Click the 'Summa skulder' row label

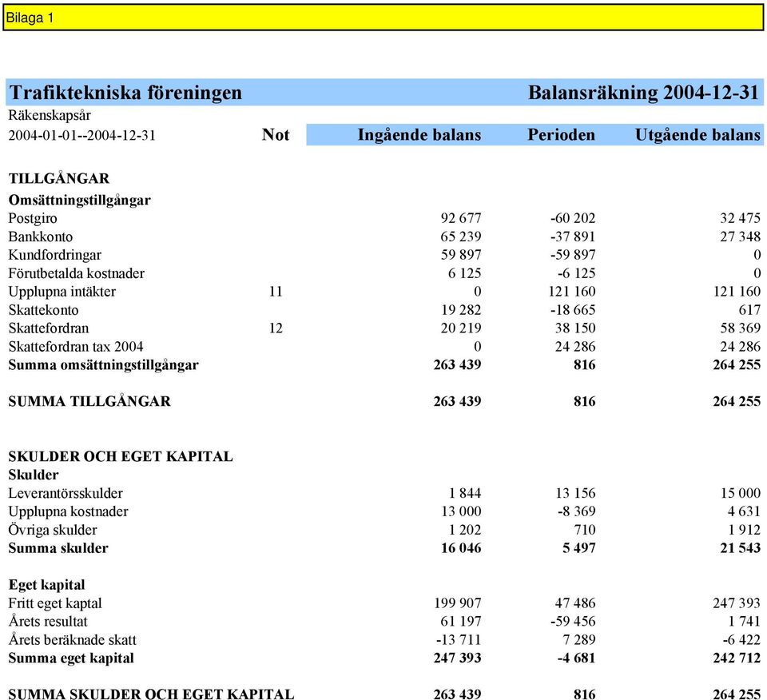58,548
